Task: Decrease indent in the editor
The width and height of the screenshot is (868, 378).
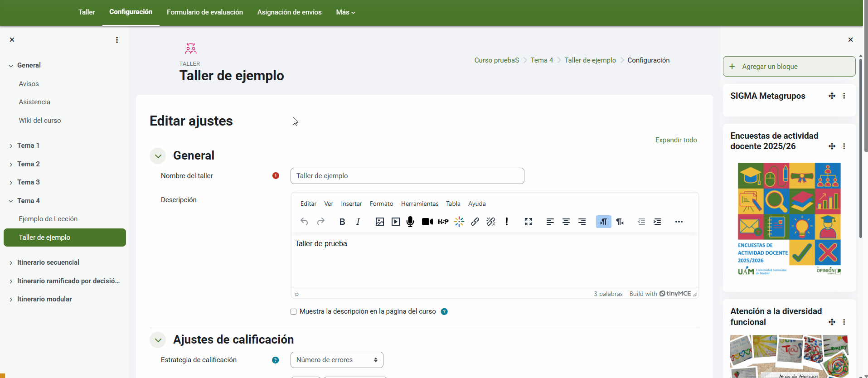Action: pos(641,222)
